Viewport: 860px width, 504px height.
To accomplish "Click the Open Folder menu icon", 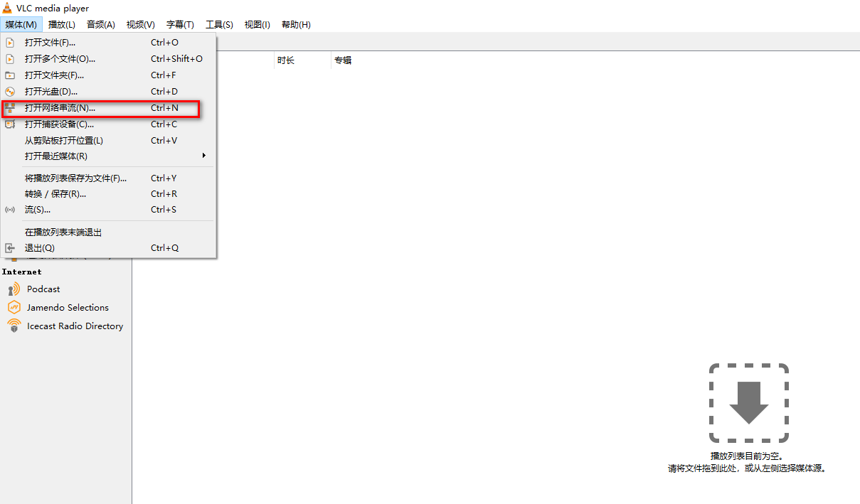I will [x=10, y=75].
